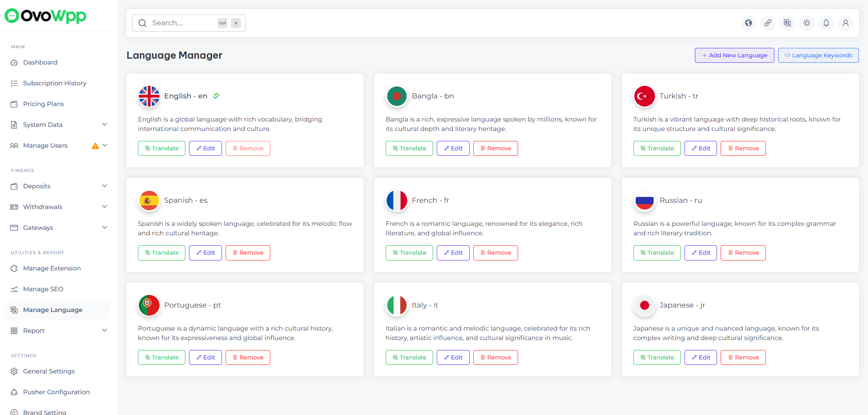This screenshot has width=868, height=415.
Task: Toggle light/dark theme sun icon
Action: click(x=807, y=23)
